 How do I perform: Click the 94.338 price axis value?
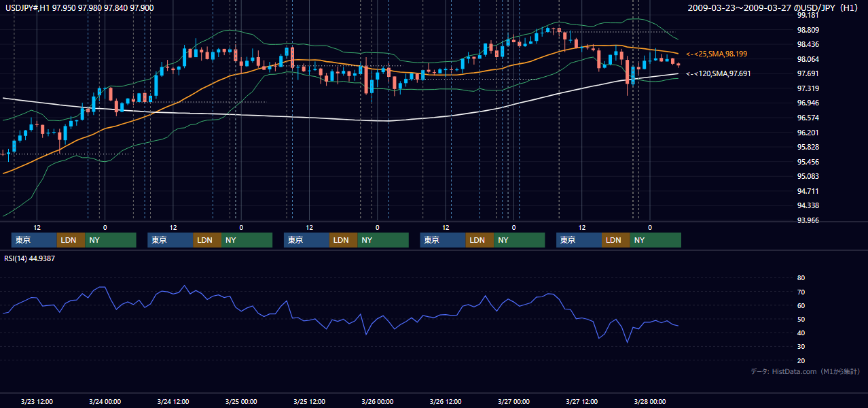(810, 205)
